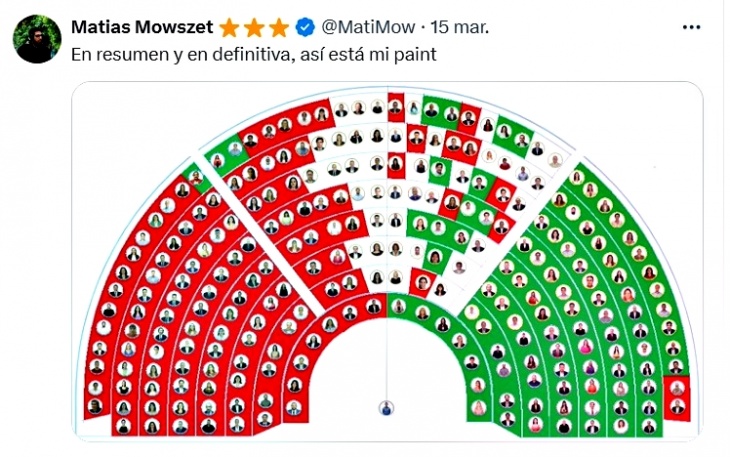
Task: Click the tweet text about paint
Action: (254, 54)
